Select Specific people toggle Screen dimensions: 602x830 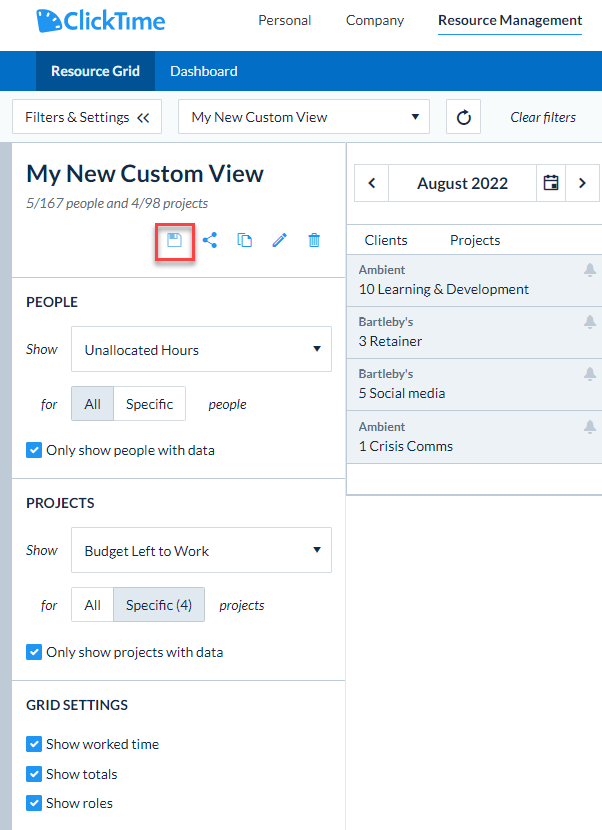(149, 404)
